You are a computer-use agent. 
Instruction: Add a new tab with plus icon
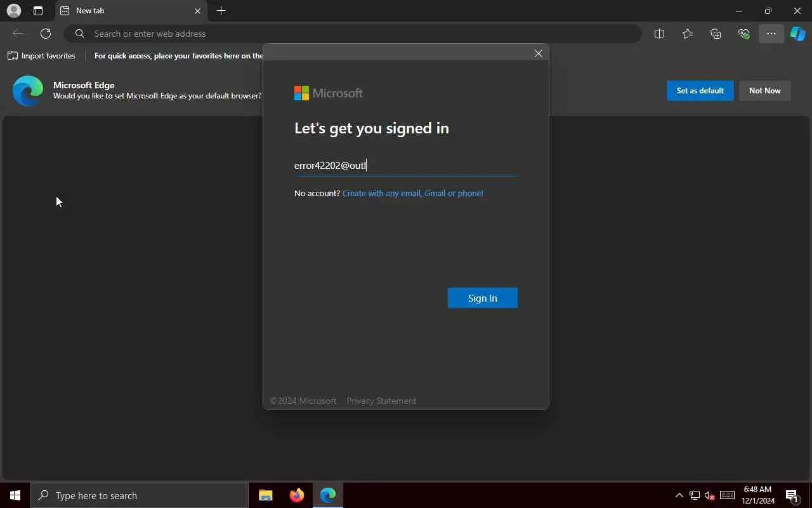click(x=221, y=11)
